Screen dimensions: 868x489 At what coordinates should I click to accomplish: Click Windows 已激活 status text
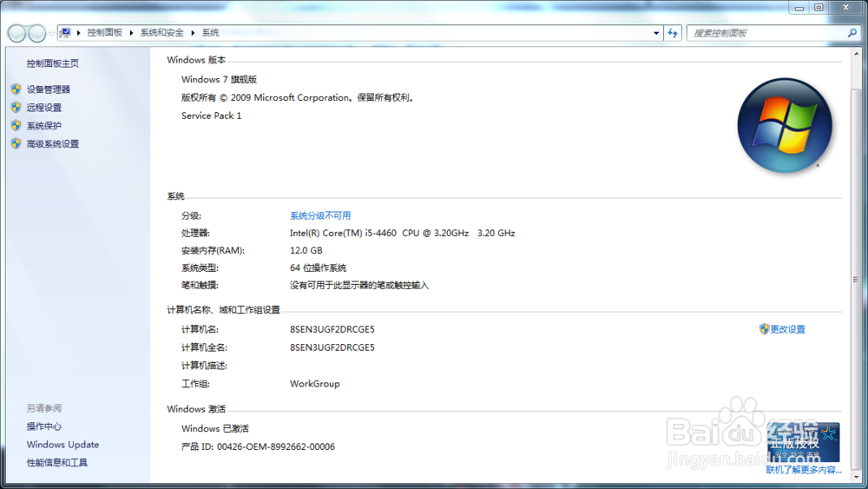pyautogui.click(x=214, y=428)
